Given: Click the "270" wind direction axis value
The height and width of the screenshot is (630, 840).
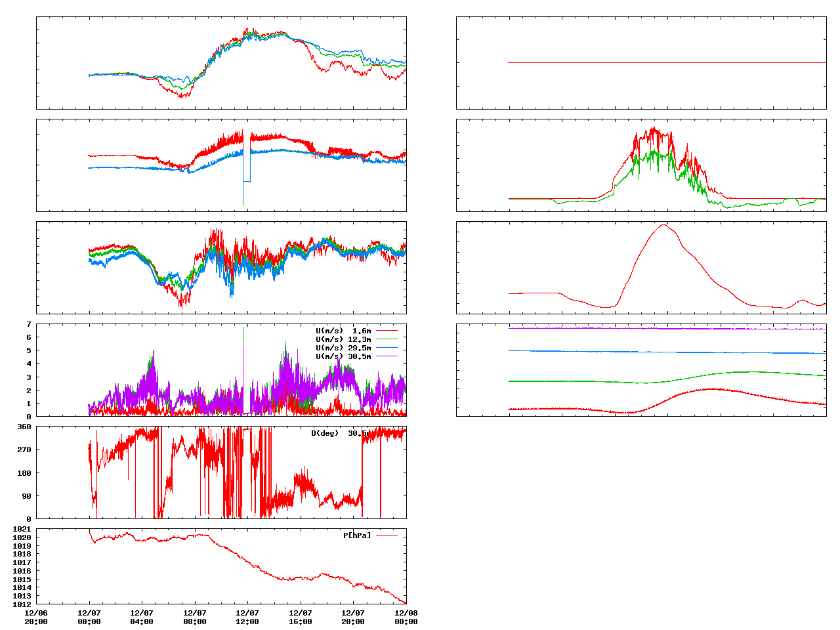Looking at the screenshot, I should point(24,450).
